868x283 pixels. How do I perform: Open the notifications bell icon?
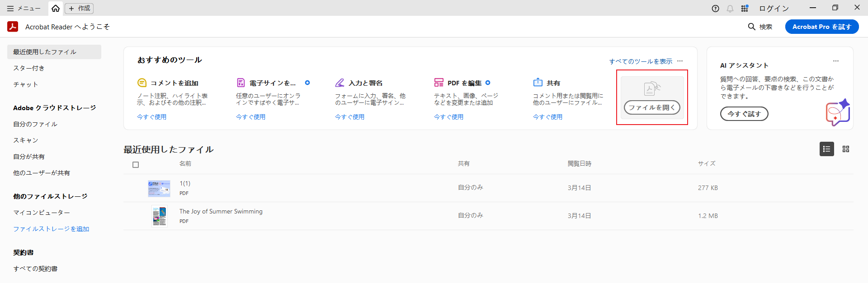(x=730, y=9)
